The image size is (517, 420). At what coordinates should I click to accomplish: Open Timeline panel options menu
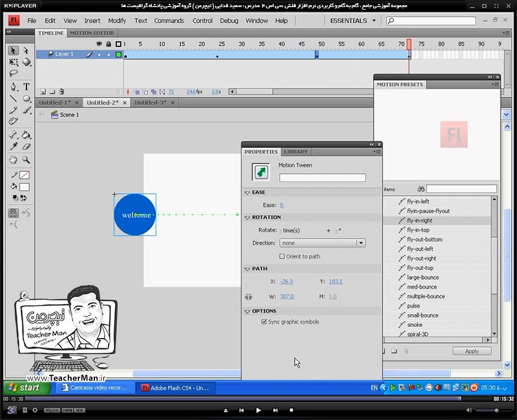(x=506, y=33)
